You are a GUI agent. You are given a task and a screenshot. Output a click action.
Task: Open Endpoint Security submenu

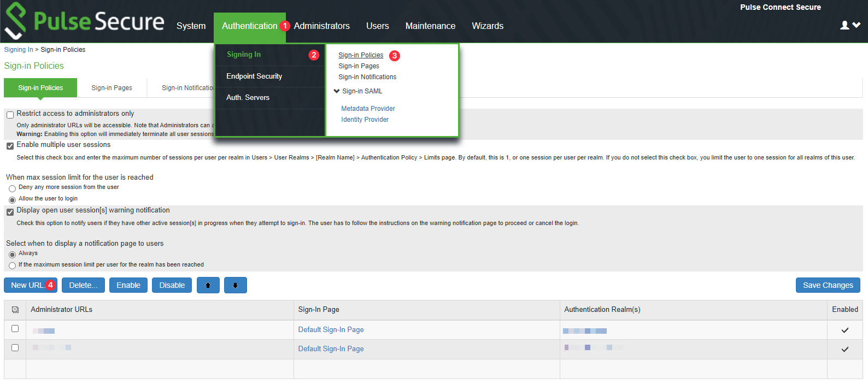254,76
